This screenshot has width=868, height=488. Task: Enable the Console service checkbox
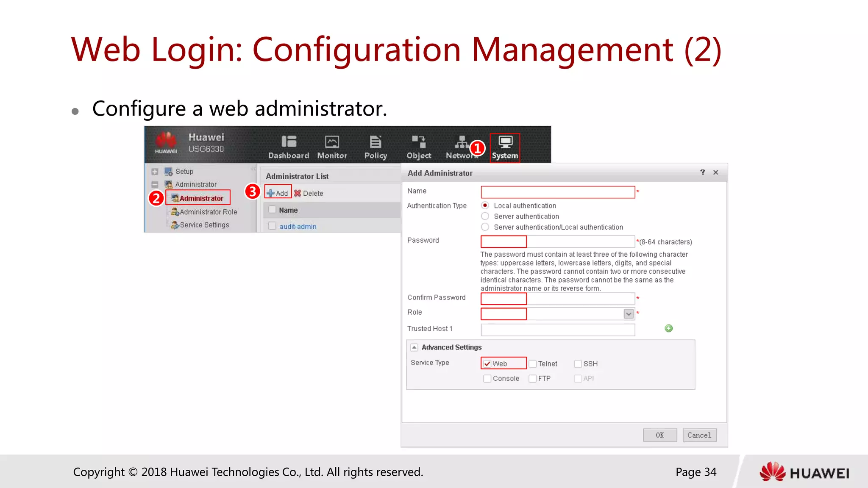487,379
